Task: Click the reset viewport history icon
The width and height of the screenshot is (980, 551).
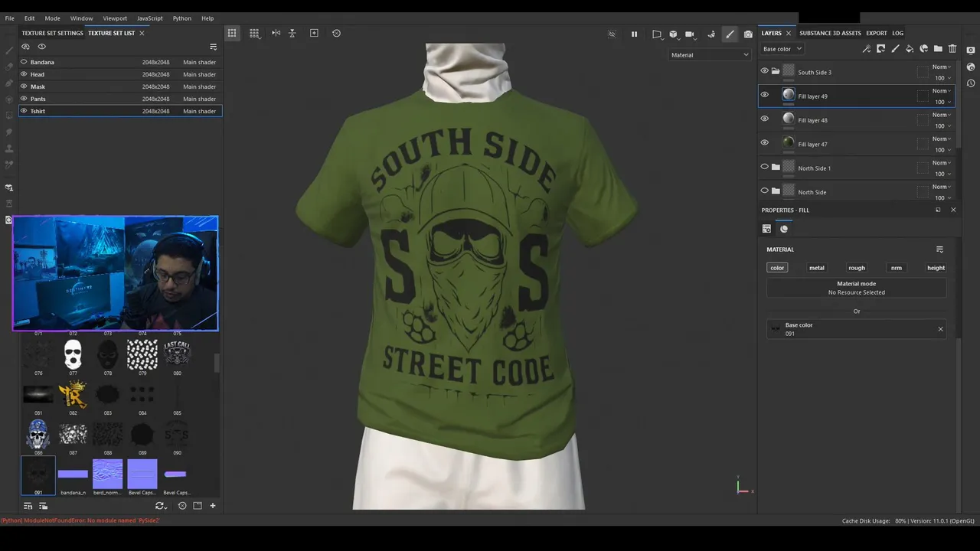Action: coord(336,33)
